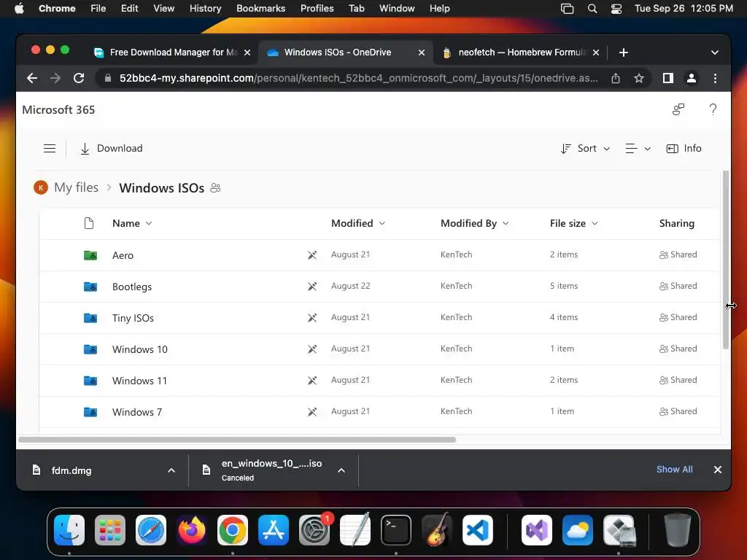Click the shared people icon beside Windows ISOs
747x560 pixels.
pyautogui.click(x=215, y=187)
